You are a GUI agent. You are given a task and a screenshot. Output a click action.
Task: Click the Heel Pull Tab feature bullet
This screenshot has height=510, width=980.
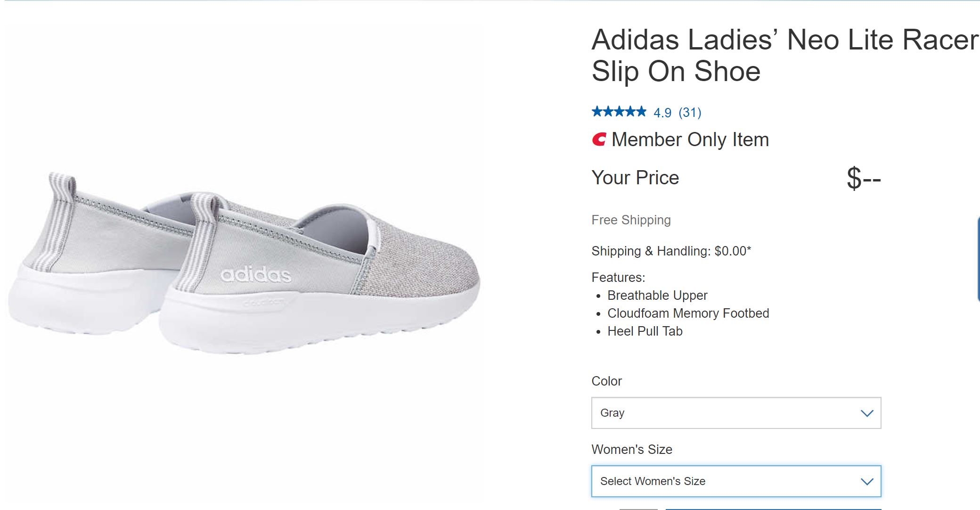[645, 331]
